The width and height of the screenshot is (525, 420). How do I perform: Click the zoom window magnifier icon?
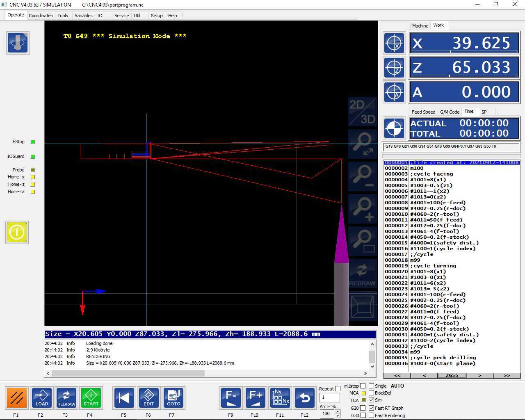363,241
